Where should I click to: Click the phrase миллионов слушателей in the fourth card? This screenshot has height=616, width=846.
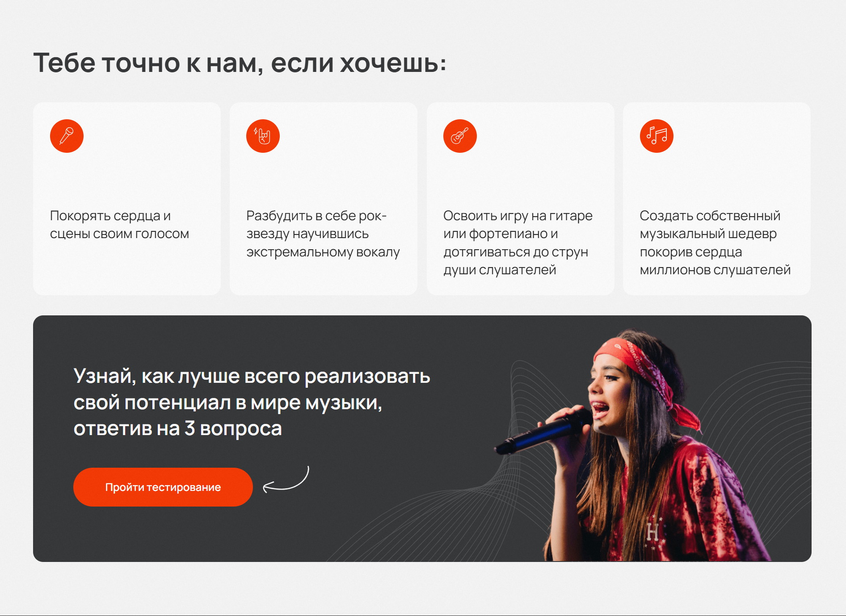point(715,270)
